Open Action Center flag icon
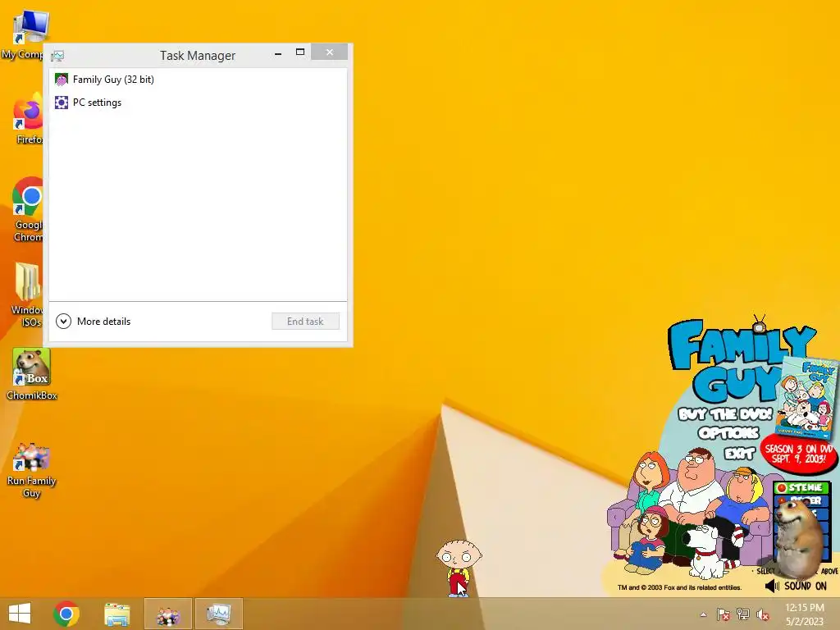This screenshot has height=630, width=840. (724, 614)
